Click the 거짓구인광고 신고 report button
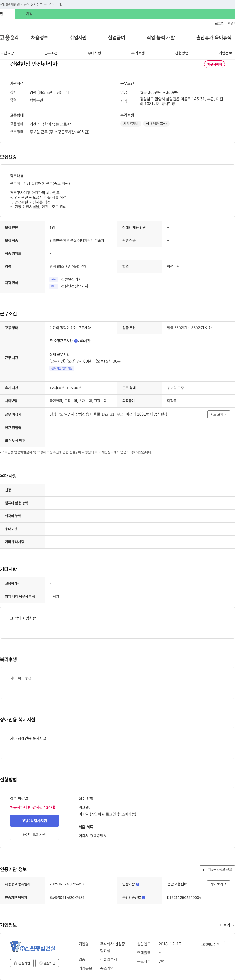 click(x=217, y=869)
